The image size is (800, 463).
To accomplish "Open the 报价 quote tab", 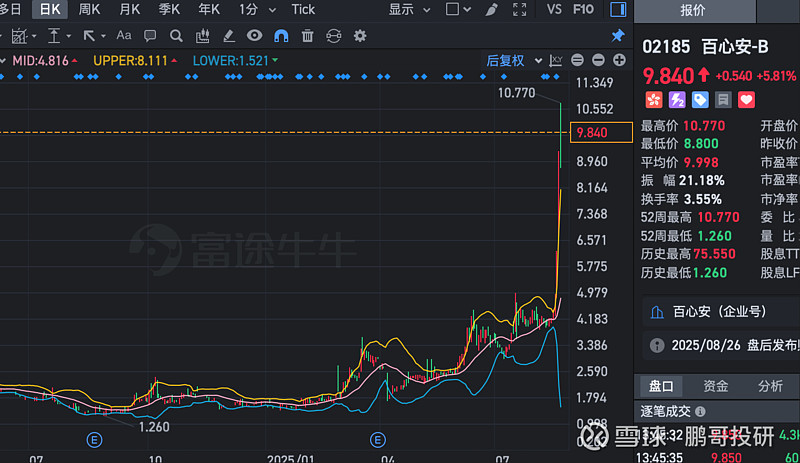I will tap(693, 11).
